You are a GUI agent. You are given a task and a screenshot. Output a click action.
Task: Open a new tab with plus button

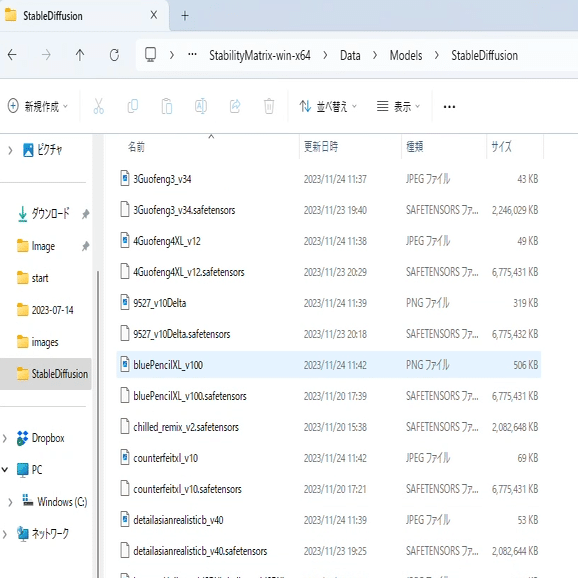185,15
